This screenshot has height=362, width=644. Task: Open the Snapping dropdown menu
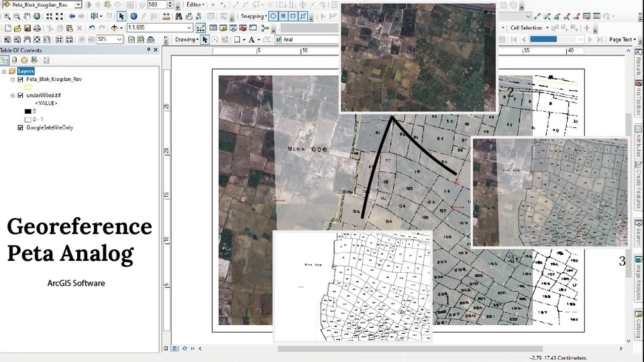(252, 16)
